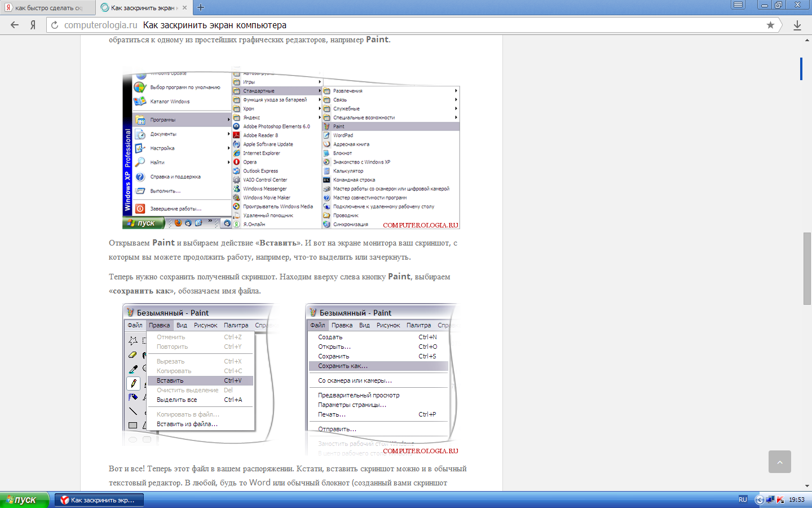Click the page's vertical scrollbar thumb
812x508 pixels.
[x=807, y=268]
